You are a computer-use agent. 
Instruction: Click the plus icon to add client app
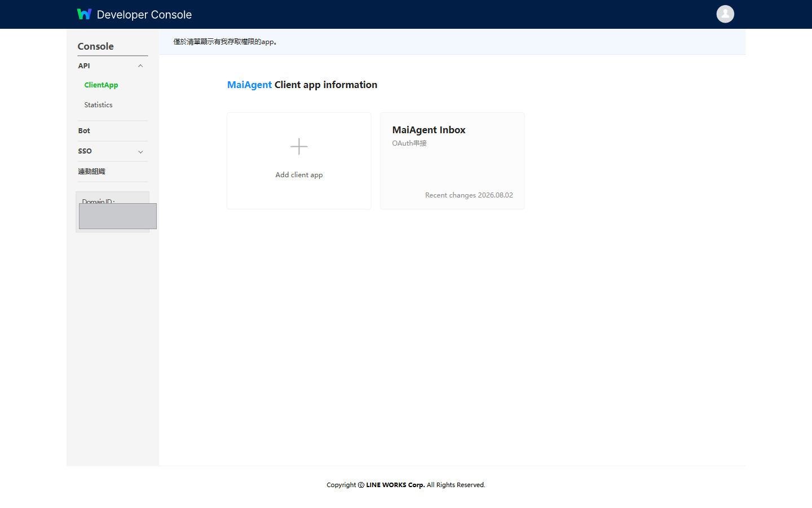pos(299,147)
